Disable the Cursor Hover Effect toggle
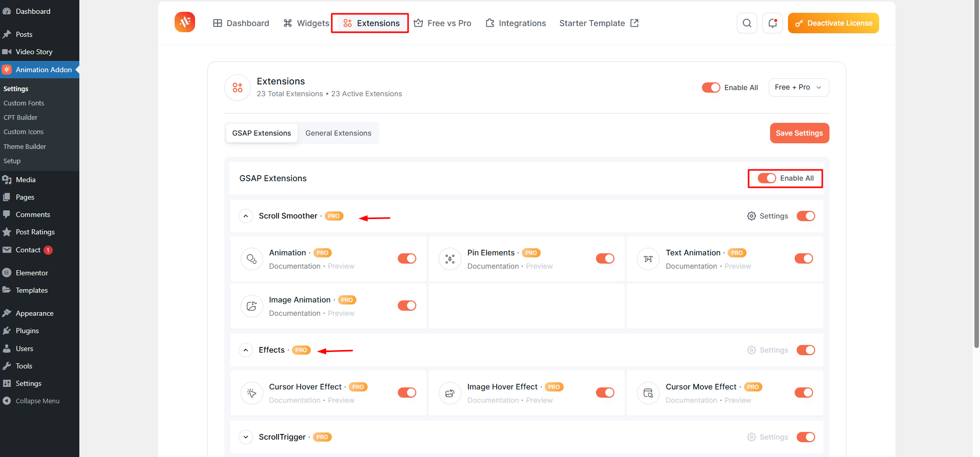Viewport: 980px width, 457px height. pyautogui.click(x=407, y=393)
